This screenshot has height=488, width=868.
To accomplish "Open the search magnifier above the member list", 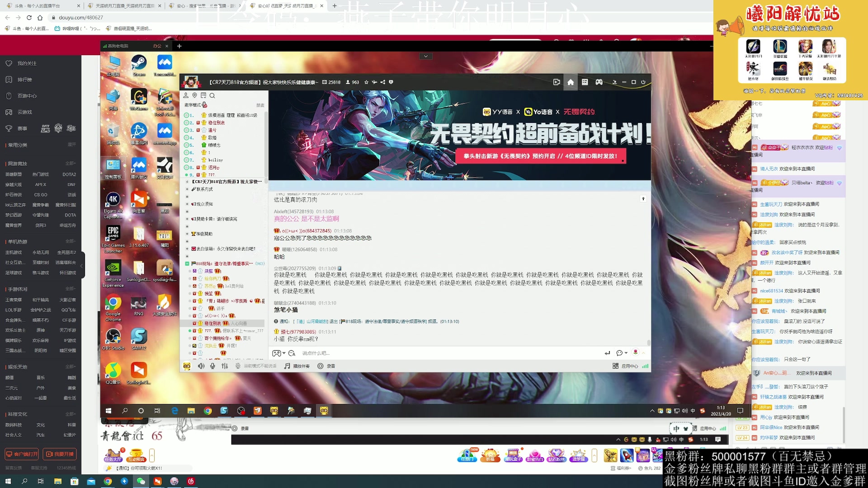I will 212,96.
